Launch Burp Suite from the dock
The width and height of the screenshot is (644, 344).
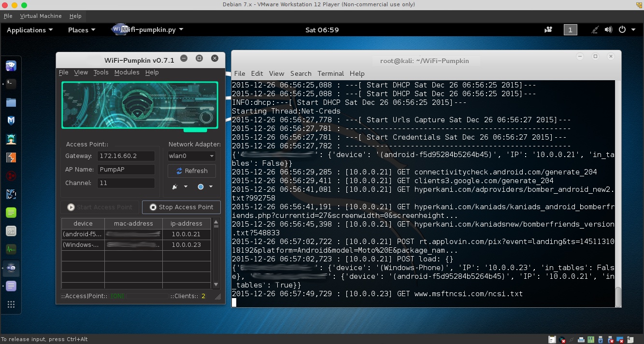coord(11,158)
